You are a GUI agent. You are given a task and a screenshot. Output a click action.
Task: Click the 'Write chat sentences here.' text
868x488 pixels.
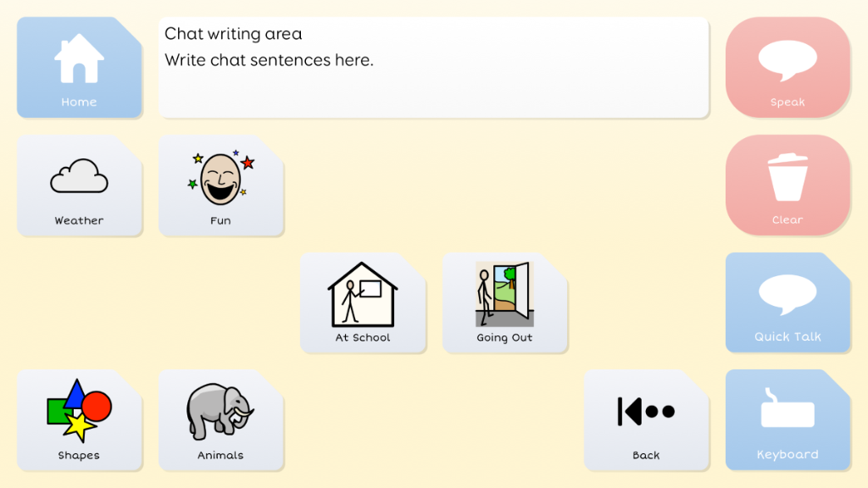[x=269, y=60]
